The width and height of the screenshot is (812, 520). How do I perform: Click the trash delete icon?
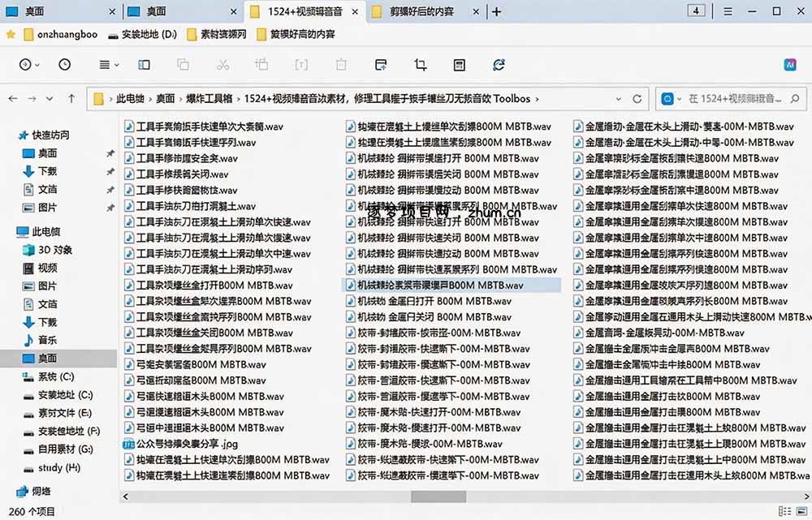pyautogui.click(x=341, y=65)
